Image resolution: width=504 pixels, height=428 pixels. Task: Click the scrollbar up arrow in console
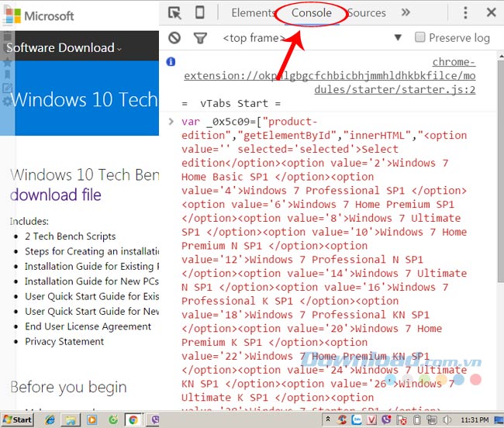click(x=501, y=56)
